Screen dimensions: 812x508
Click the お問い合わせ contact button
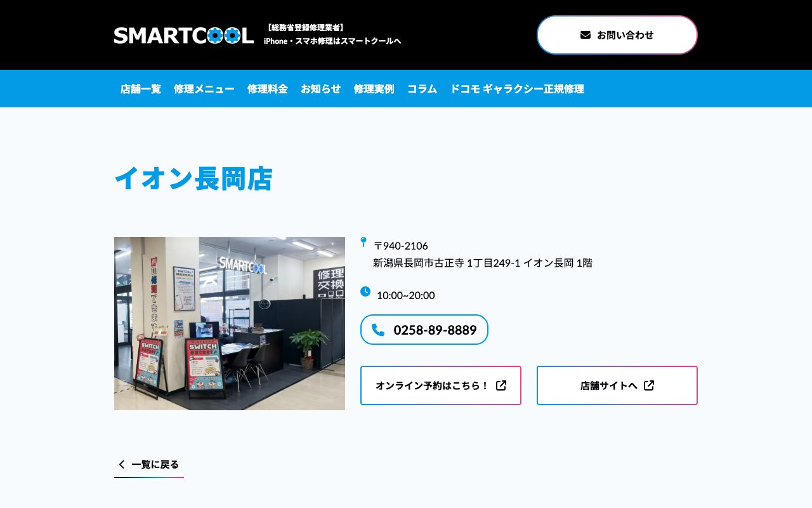pos(617,35)
